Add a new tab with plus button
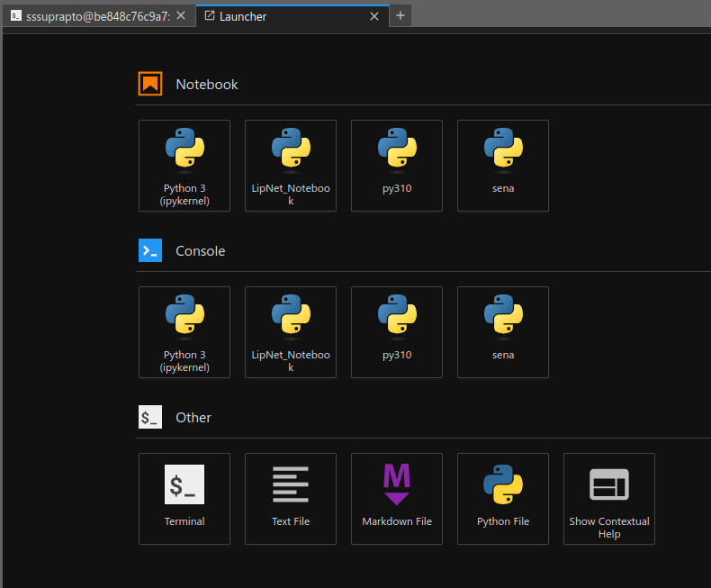The width and height of the screenshot is (711, 588). [400, 15]
